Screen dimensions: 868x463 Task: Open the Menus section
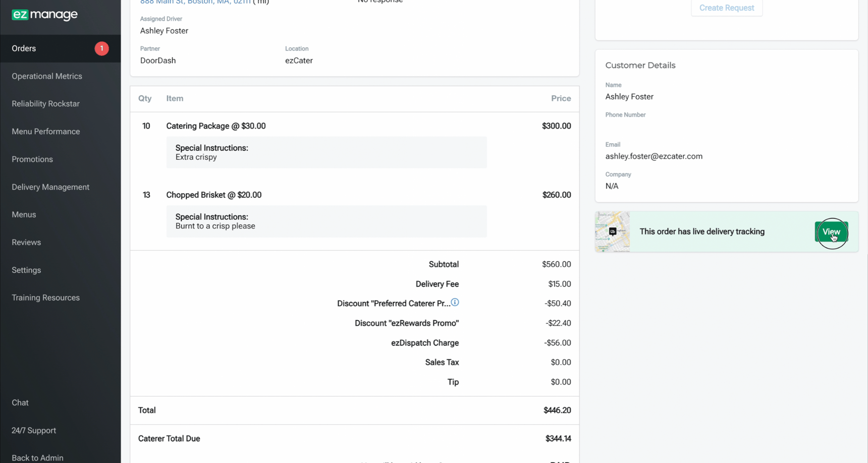[x=23, y=214]
